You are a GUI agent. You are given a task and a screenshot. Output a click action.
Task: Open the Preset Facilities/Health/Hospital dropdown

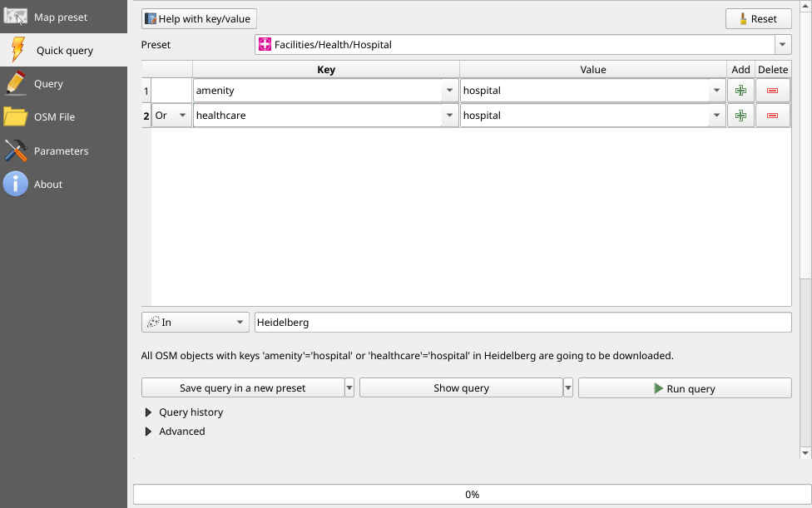coord(782,45)
